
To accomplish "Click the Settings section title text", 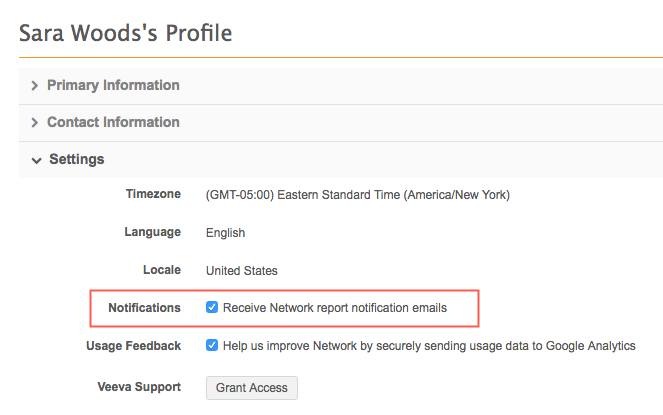I will pos(76,160).
